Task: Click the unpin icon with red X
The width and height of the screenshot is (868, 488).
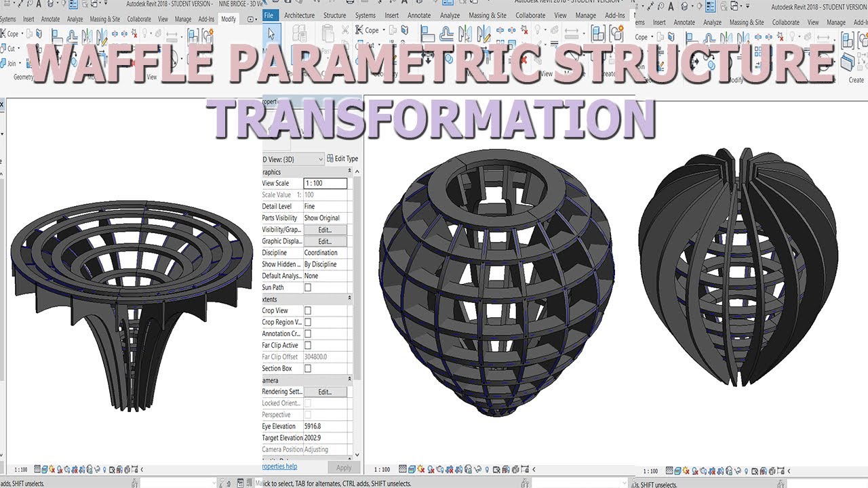Action: pyautogui.click(x=525, y=30)
